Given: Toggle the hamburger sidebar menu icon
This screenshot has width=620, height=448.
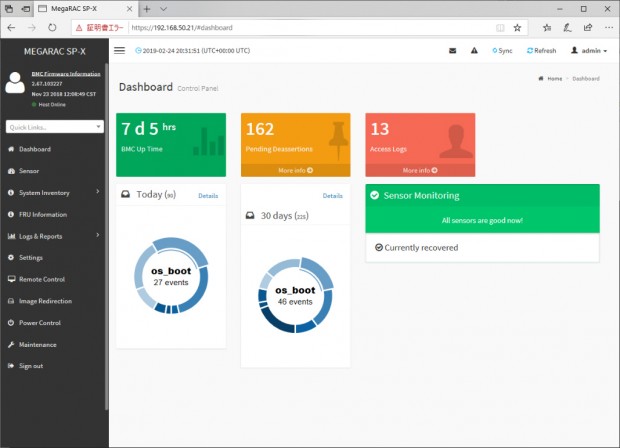Looking at the screenshot, I should tap(119, 51).
